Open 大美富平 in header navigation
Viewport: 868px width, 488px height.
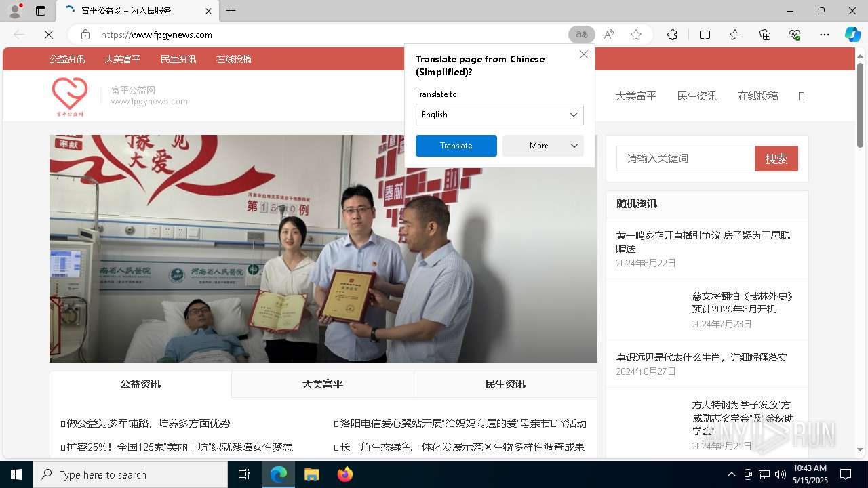click(635, 96)
